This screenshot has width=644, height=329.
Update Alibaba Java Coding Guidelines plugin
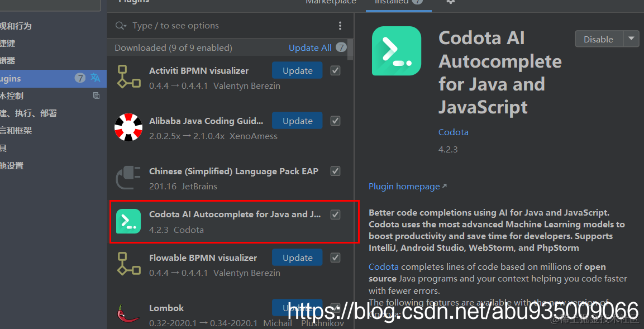(297, 121)
